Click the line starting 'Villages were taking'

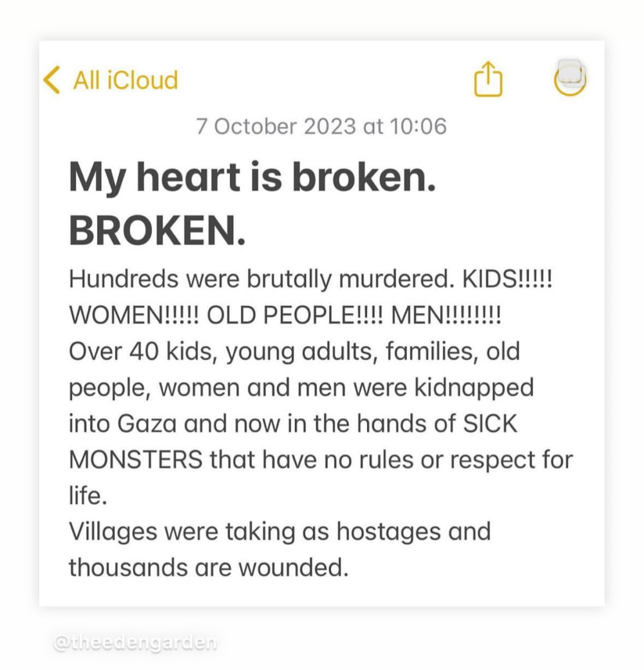pos(280,532)
